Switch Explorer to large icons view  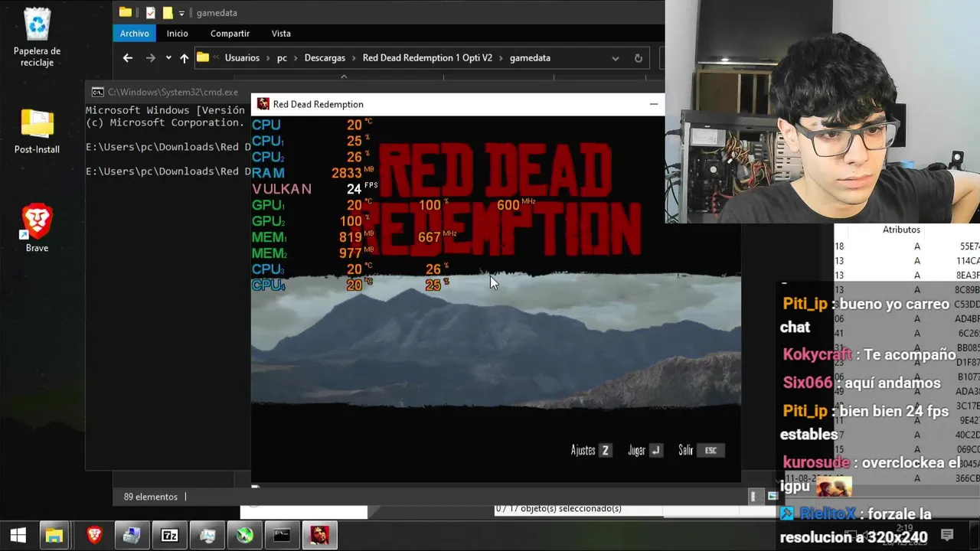[x=772, y=497]
